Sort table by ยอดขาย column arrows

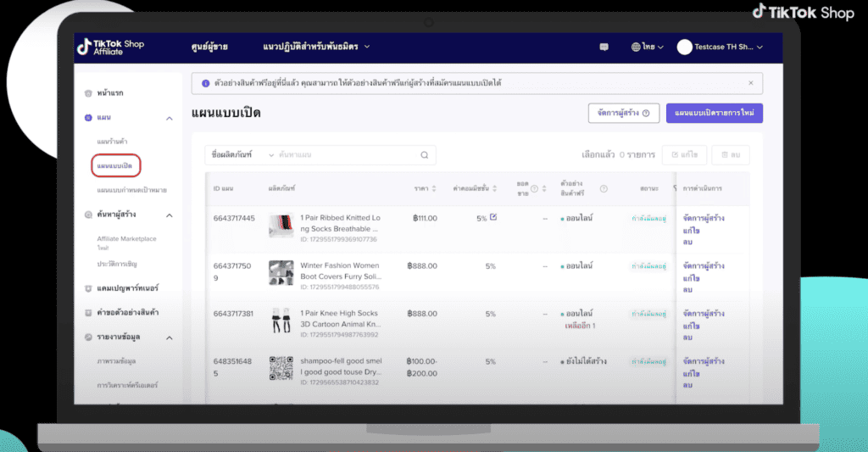(x=544, y=189)
